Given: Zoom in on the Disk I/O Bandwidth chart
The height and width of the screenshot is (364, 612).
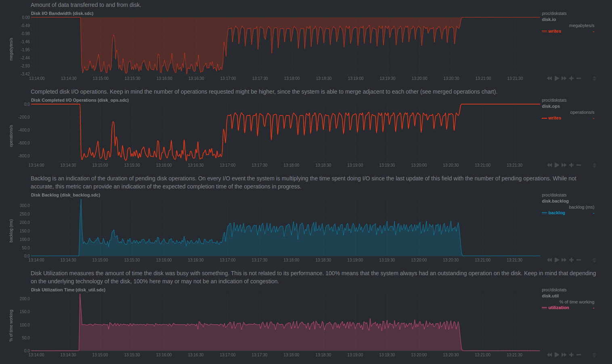Looking at the screenshot, I should point(571,78).
